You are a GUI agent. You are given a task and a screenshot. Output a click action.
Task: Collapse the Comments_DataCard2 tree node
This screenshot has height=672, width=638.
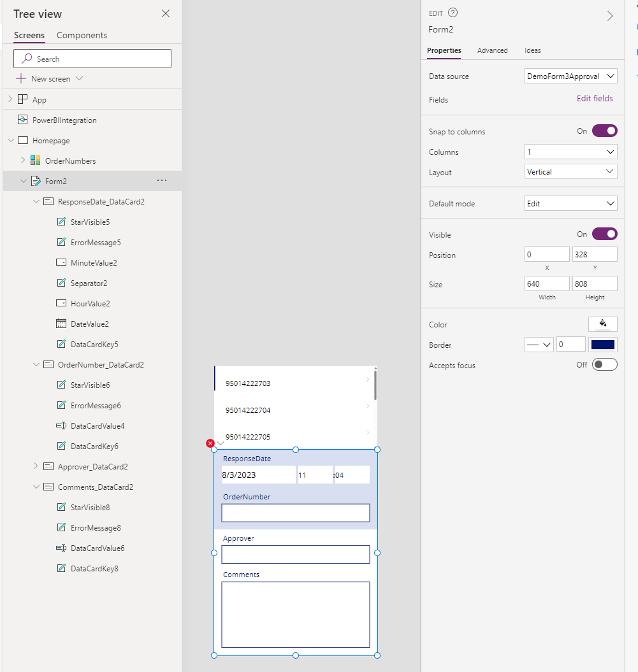pyautogui.click(x=36, y=487)
